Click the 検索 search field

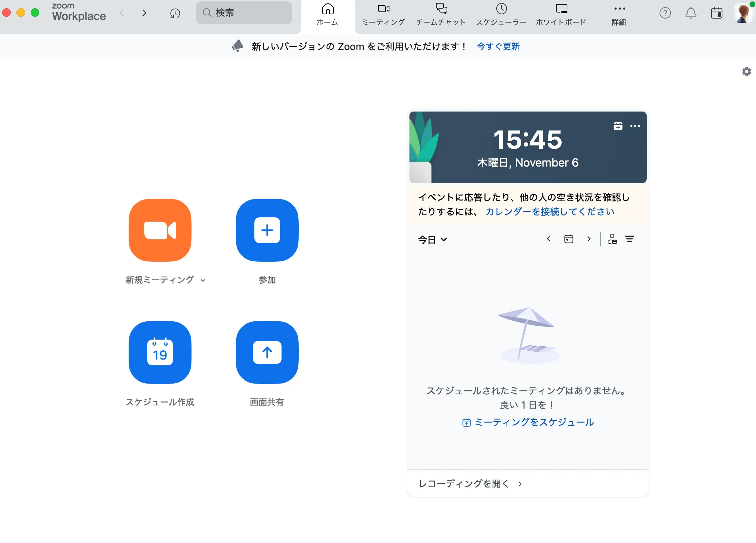tap(244, 13)
